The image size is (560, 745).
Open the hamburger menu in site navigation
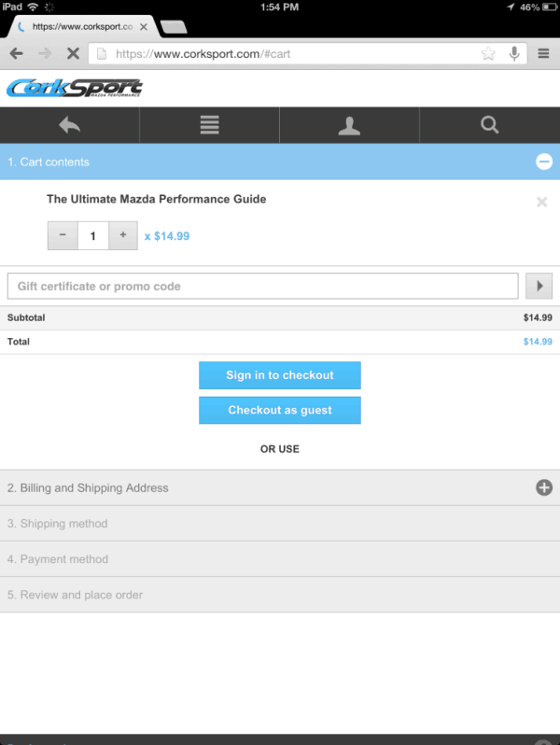point(209,125)
